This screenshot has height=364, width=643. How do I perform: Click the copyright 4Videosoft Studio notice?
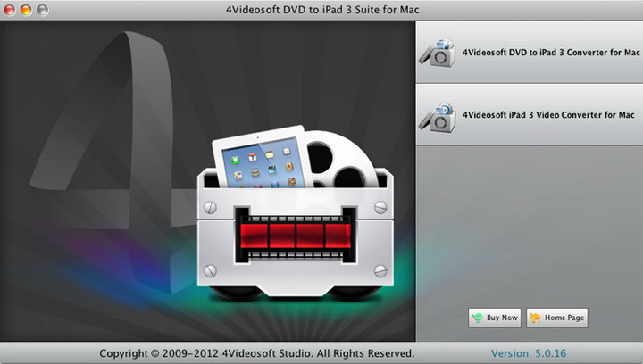(256, 353)
